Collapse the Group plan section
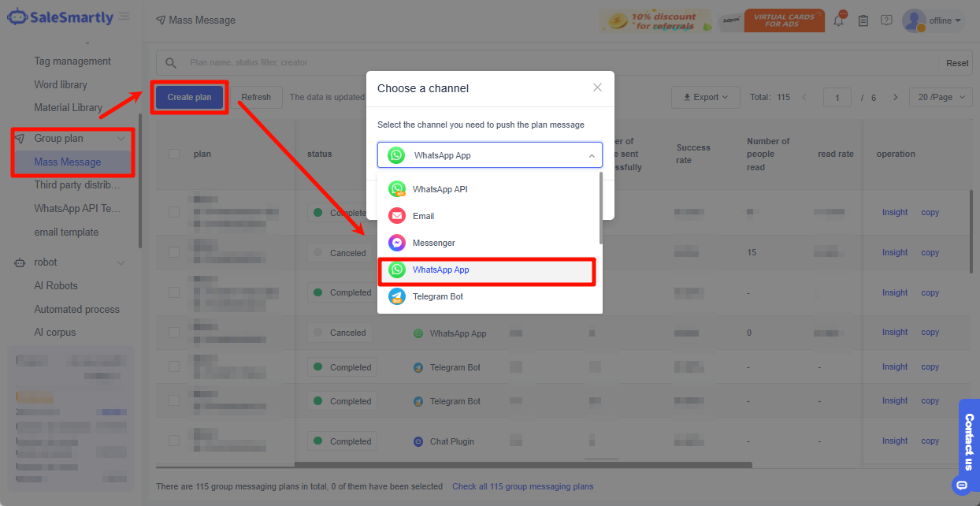 coord(120,137)
